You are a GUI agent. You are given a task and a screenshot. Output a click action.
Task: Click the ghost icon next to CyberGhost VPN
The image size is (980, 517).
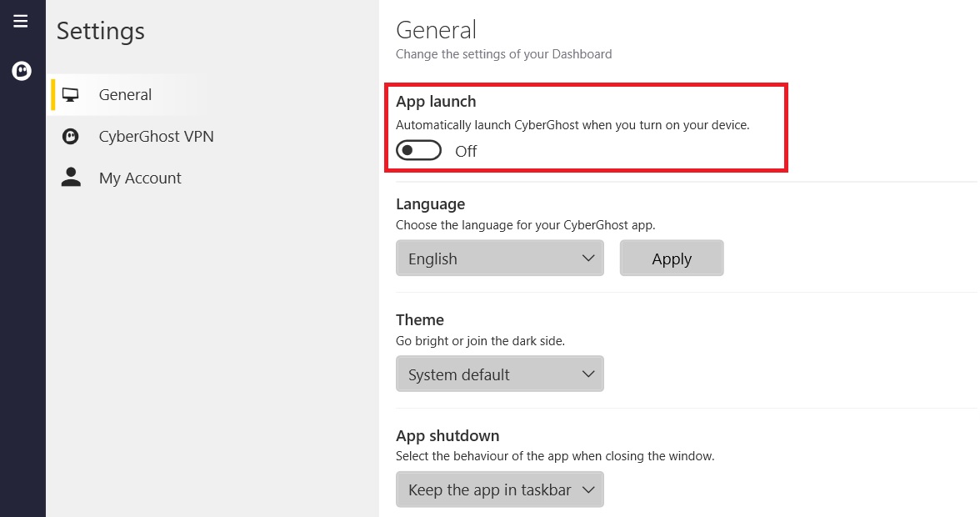pyautogui.click(x=71, y=136)
